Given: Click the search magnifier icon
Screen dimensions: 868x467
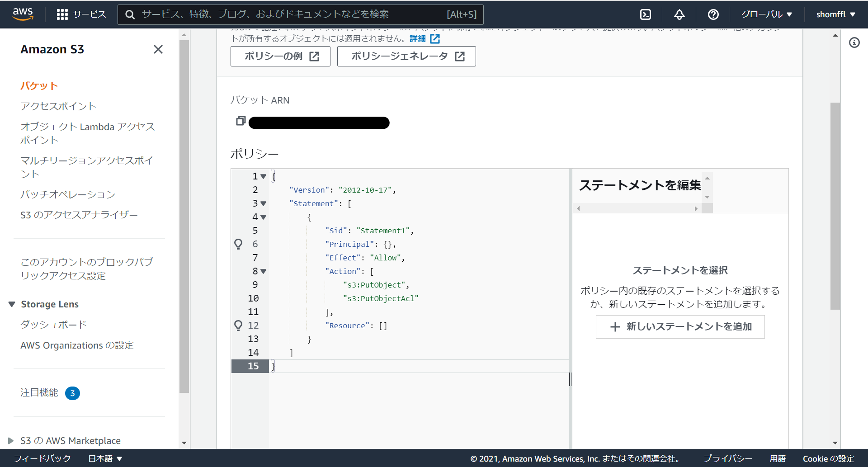Looking at the screenshot, I should (x=130, y=14).
